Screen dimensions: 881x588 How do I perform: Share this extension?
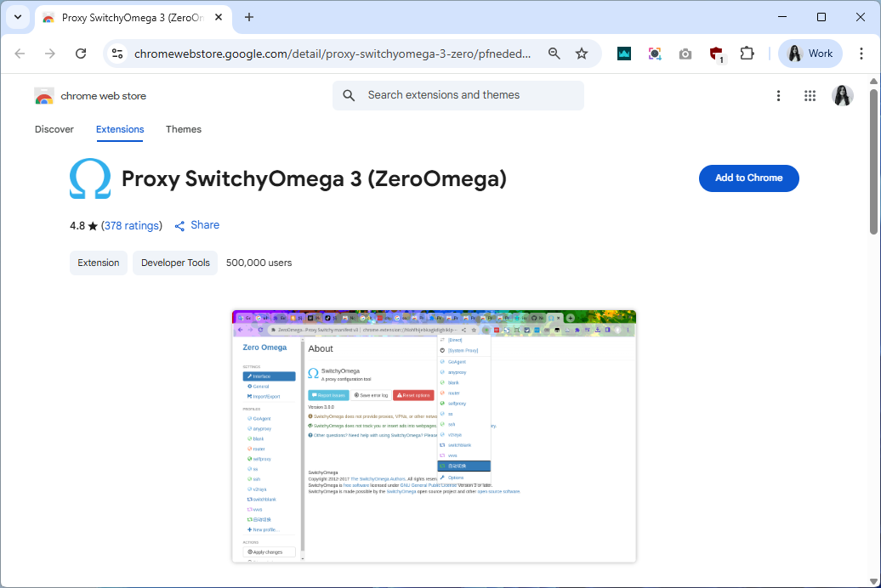(x=197, y=225)
